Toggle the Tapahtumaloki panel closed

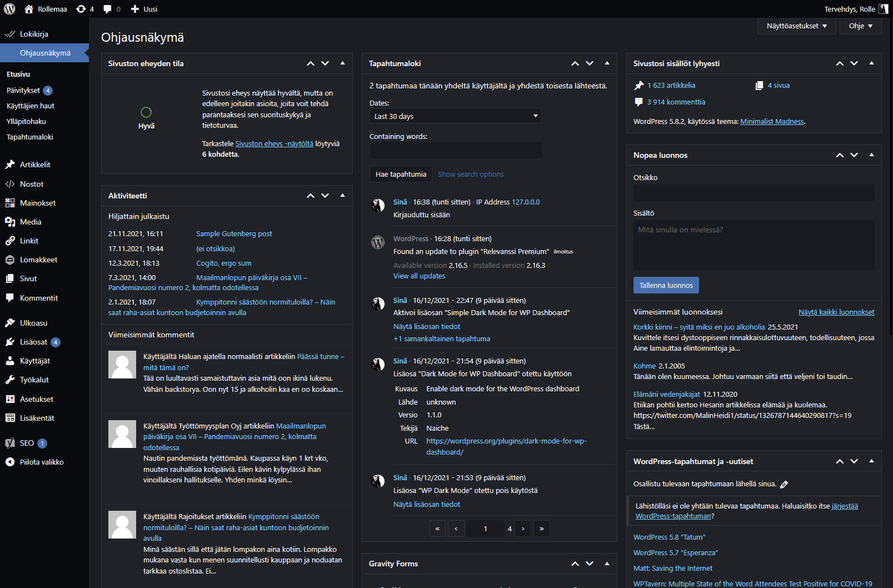point(607,63)
